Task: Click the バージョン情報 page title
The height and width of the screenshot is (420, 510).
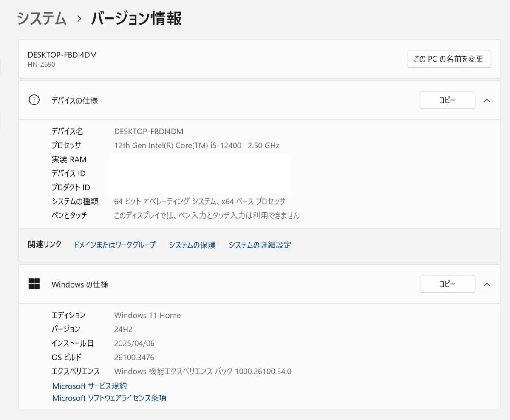Action: pos(136,18)
